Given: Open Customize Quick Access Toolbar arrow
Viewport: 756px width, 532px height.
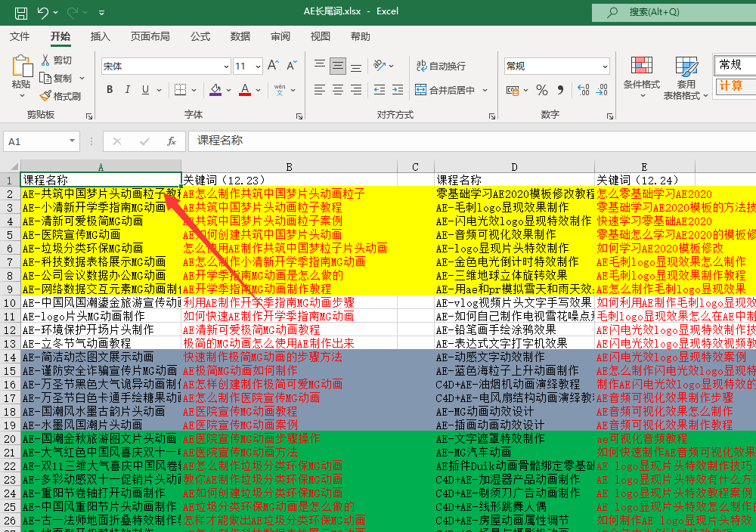Looking at the screenshot, I should [102, 13].
